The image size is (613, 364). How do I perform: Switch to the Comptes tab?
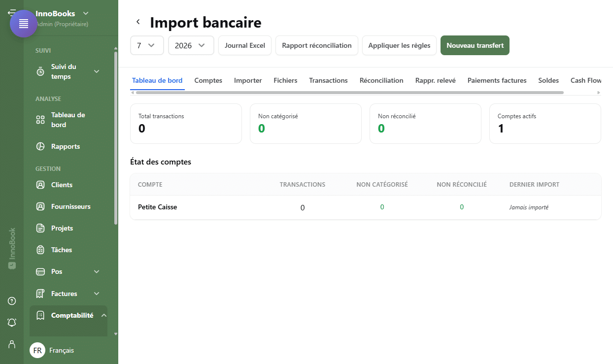click(208, 80)
